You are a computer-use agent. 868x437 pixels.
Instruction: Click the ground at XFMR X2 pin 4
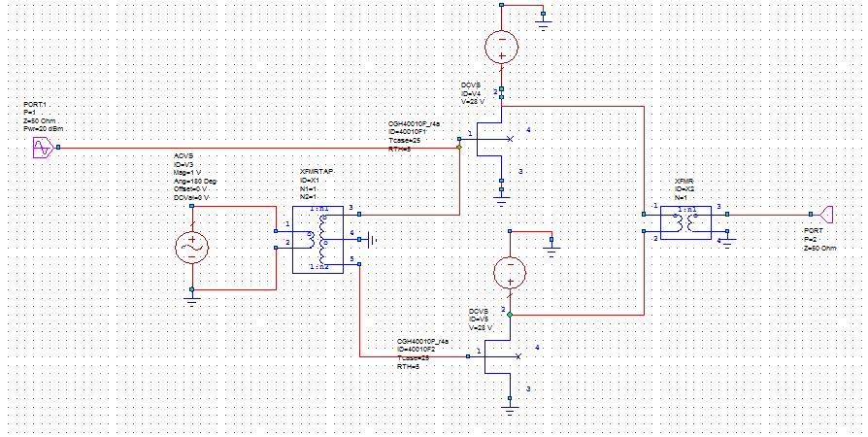coord(727,241)
